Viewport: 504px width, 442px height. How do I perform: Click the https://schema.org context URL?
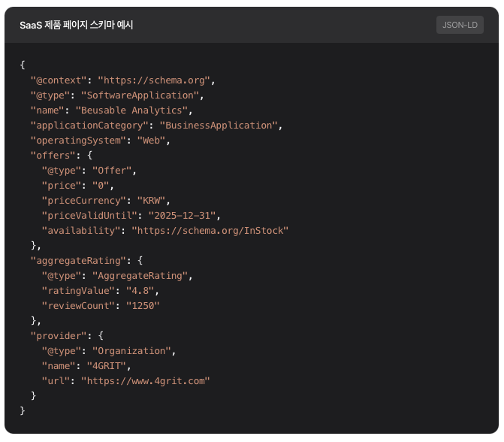[x=156, y=80]
